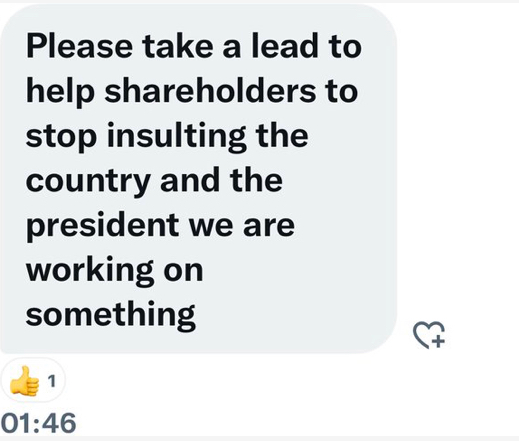Image resolution: width=519 pixels, height=441 pixels.
Task: Click the words "we are" in the message
Action: point(242,226)
